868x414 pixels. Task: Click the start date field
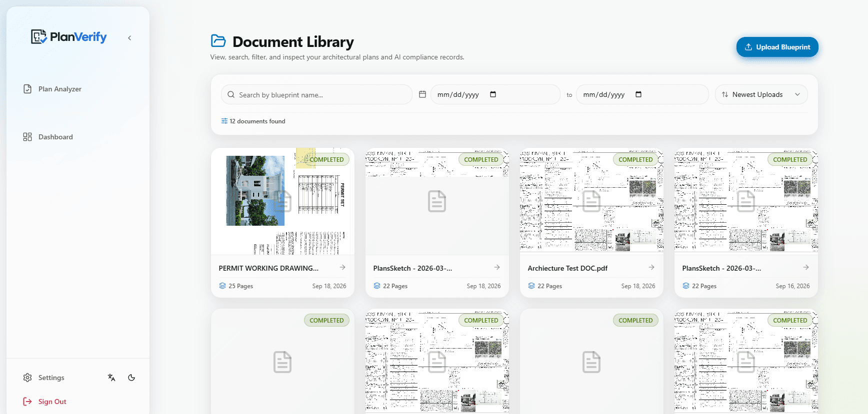(x=495, y=94)
